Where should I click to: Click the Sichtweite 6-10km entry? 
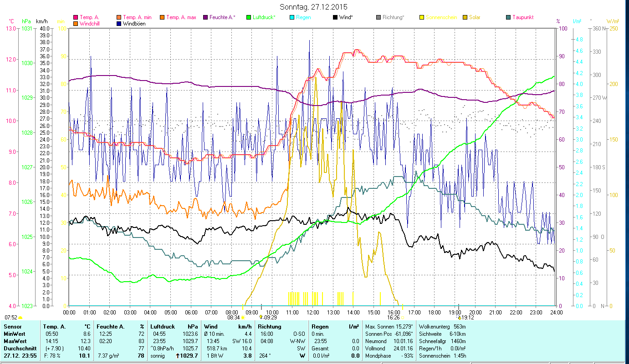click(442, 334)
